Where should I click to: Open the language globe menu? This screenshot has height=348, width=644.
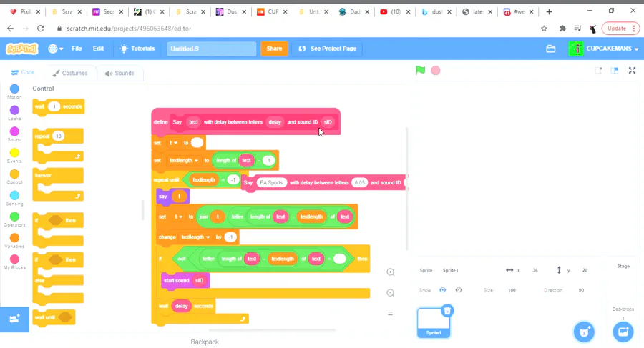coord(55,49)
